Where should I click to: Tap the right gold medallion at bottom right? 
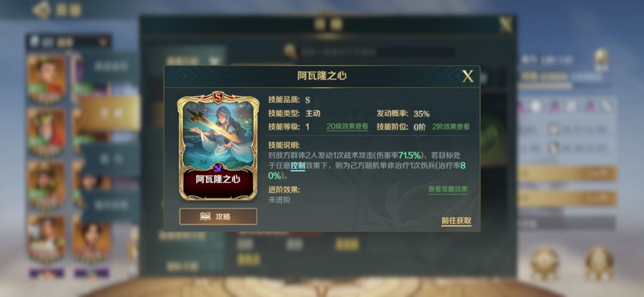point(599,263)
